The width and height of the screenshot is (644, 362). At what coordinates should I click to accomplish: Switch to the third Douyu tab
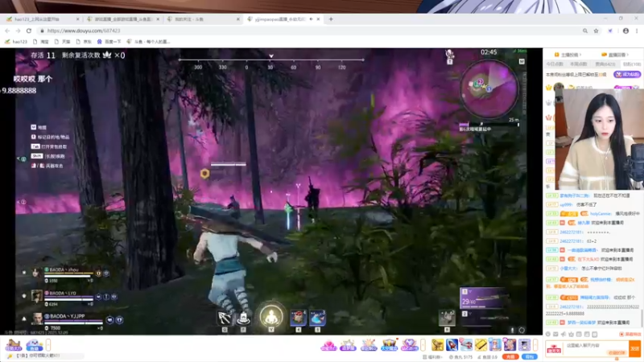(202, 19)
